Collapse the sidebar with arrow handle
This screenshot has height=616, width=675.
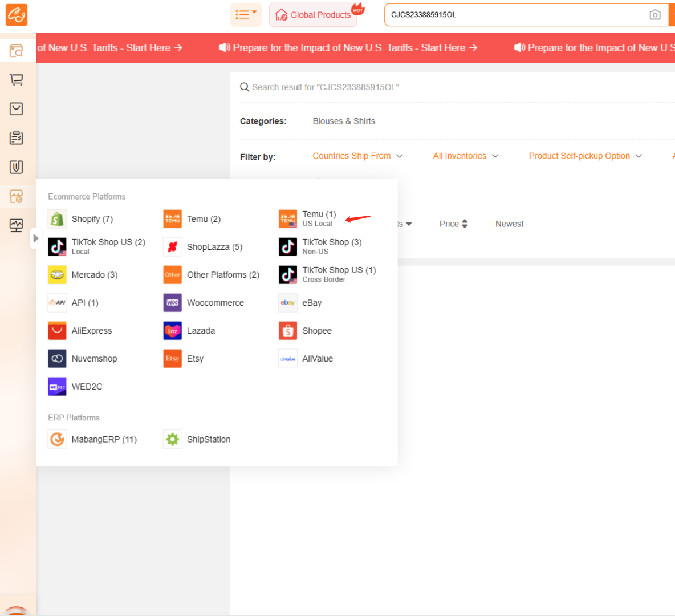[x=35, y=238]
